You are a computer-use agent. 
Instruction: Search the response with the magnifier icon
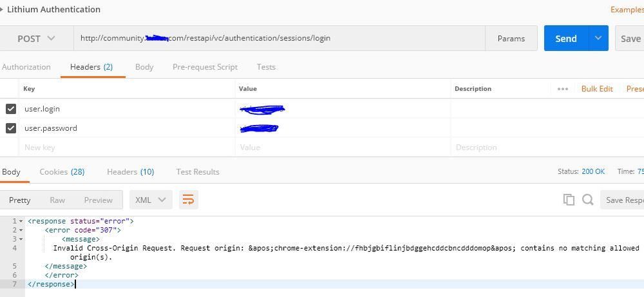[x=588, y=200]
